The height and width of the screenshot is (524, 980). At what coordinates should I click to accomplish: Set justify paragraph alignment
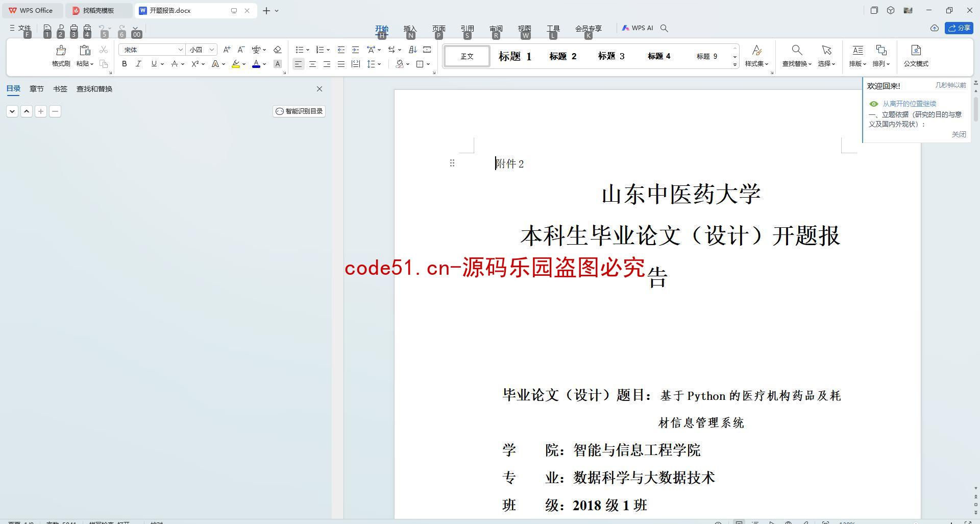point(341,64)
